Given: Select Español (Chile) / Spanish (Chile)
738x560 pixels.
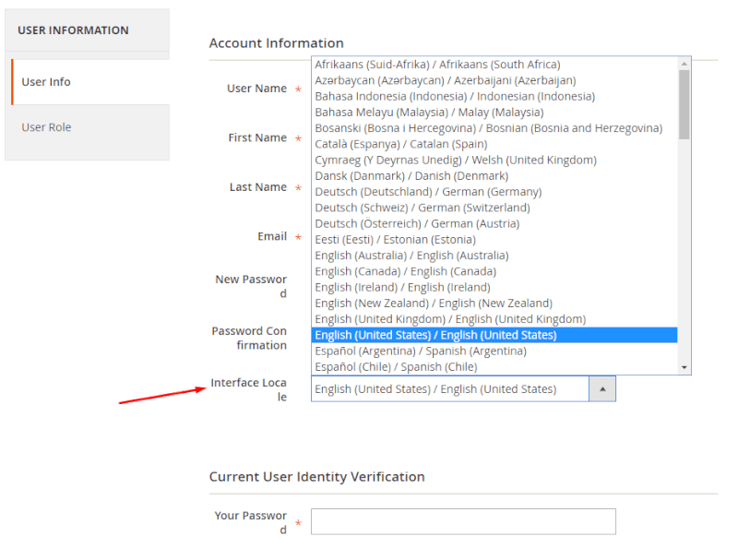Looking at the screenshot, I should [x=397, y=366].
